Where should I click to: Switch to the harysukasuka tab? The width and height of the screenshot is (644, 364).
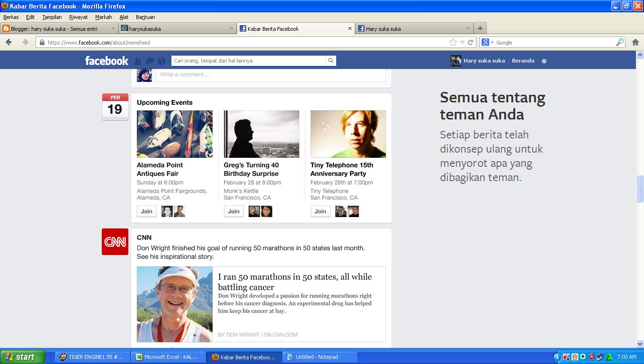pyautogui.click(x=178, y=28)
